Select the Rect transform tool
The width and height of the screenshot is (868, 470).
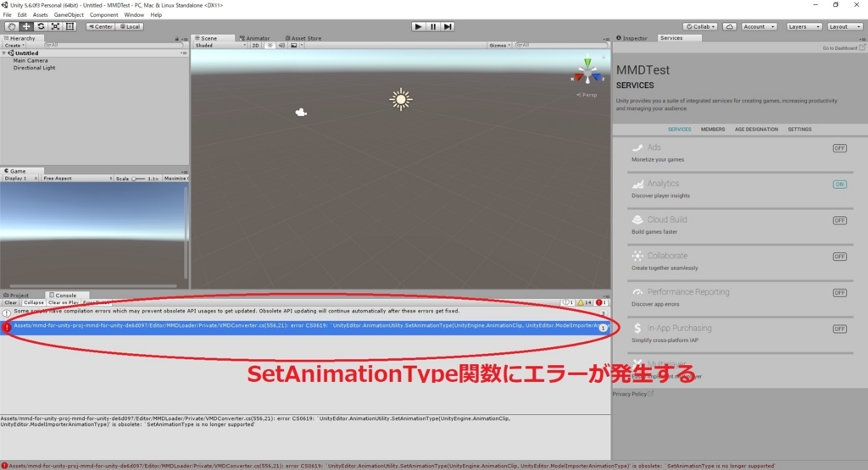70,26
